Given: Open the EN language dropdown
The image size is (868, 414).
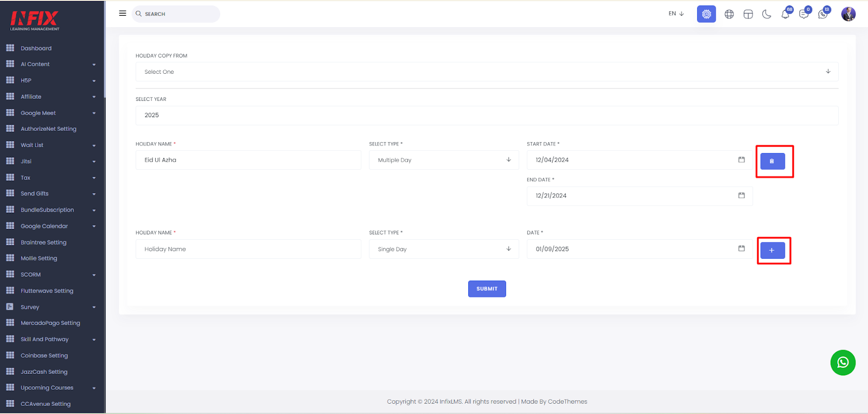Looking at the screenshot, I should tap(676, 14).
